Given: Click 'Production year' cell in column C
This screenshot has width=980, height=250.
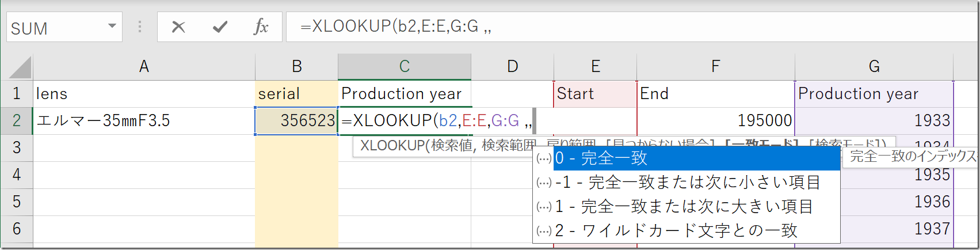Looking at the screenshot, I should [405, 94].
